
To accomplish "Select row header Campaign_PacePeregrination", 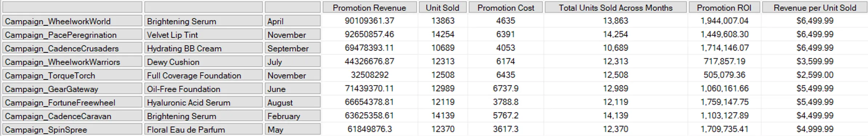I will [x=72, y=35].
